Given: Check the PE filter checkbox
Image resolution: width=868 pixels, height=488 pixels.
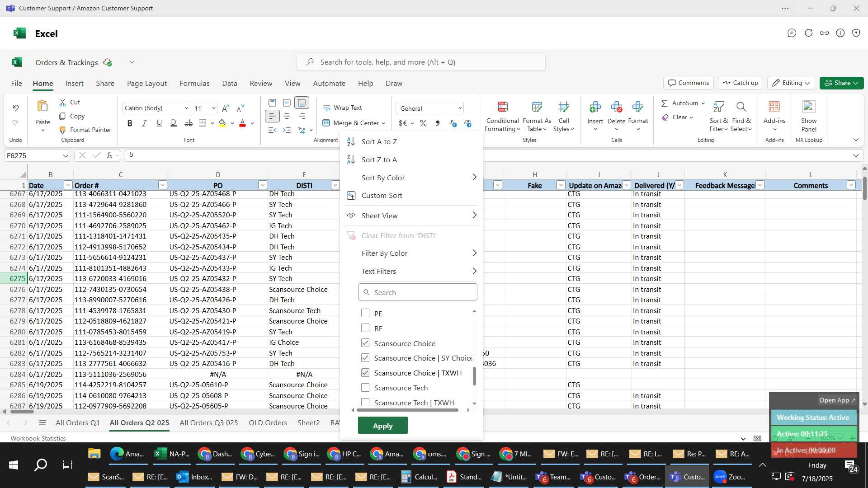Looking at the screenshot, I should click(x=365, y=313).
